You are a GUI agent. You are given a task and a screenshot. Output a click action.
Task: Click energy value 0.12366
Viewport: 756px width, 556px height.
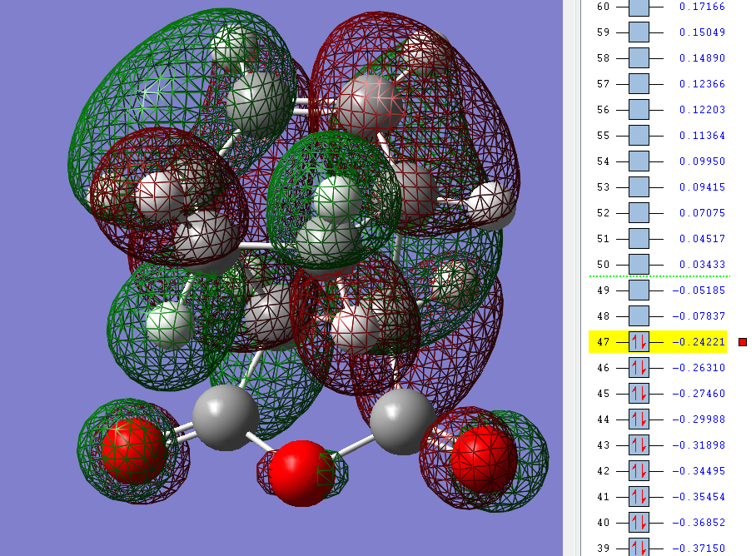click(702, 84)
